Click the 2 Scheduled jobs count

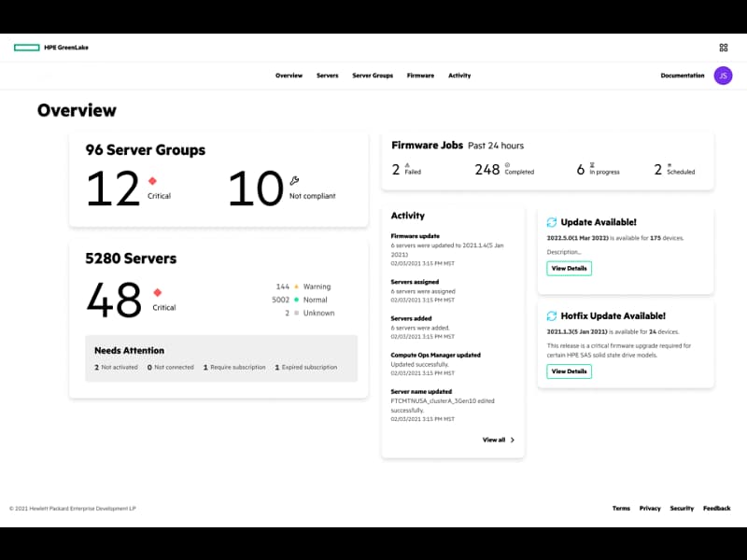click(x=658, y=170)
